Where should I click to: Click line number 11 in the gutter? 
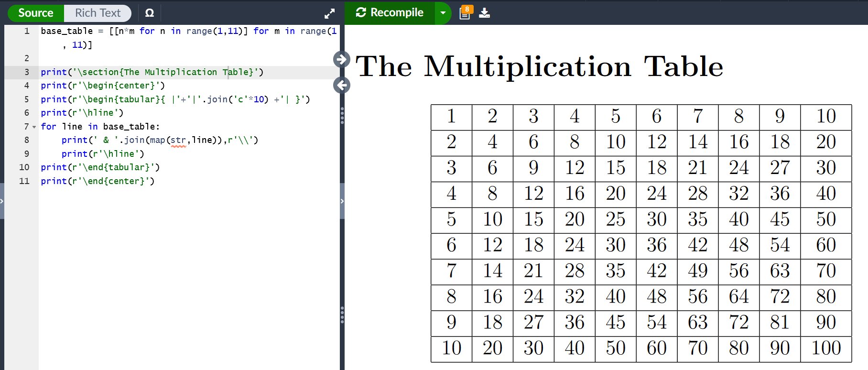[x=24, y=181]
